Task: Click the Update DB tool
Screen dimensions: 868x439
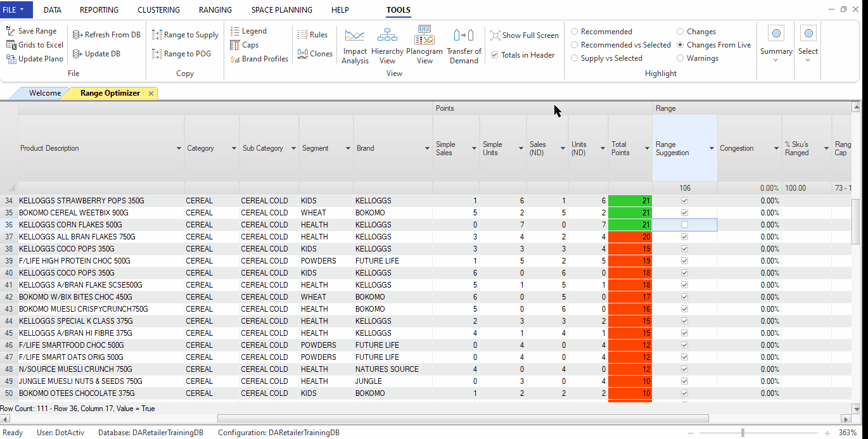Action: tap(96, 54)
